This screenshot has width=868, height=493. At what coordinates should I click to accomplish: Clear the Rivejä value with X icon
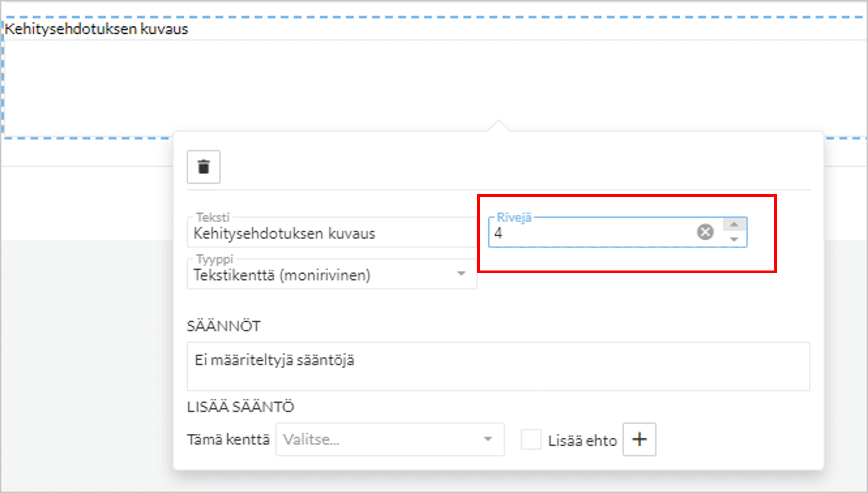coord(705,232)
